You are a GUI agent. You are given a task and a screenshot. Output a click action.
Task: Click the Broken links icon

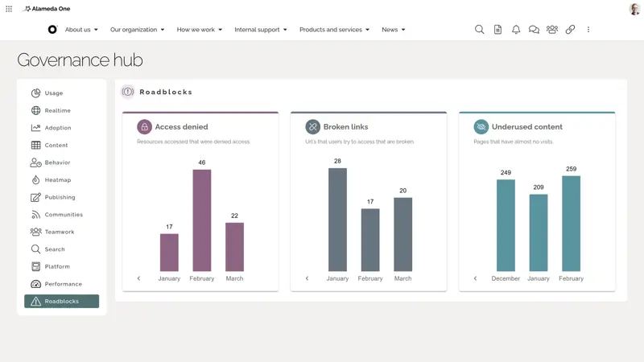[312, 127]
